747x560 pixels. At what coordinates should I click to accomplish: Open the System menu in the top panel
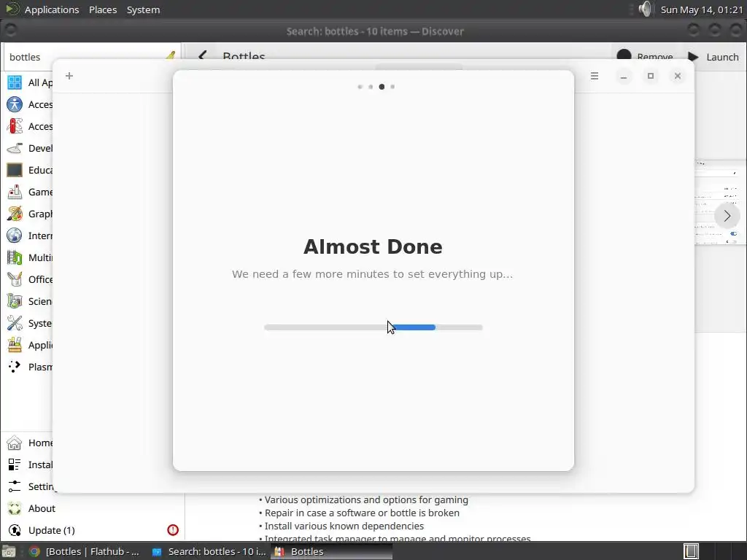point(143,9)
